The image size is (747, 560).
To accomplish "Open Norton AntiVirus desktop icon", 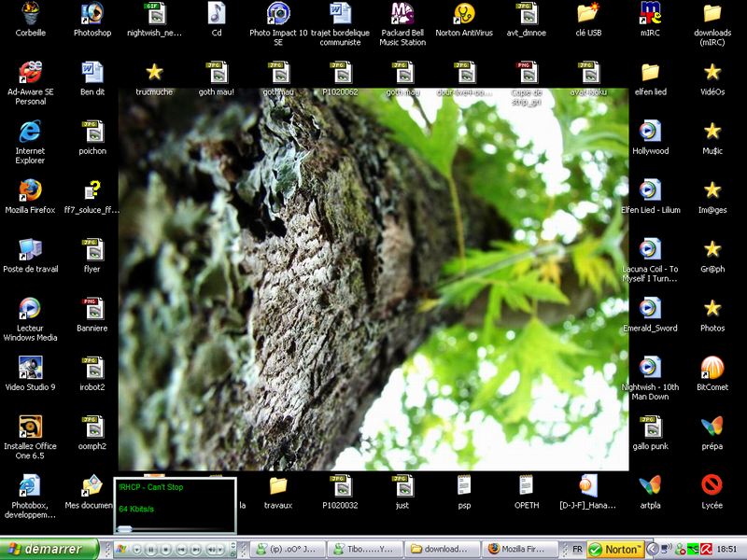I will (464, 13).
